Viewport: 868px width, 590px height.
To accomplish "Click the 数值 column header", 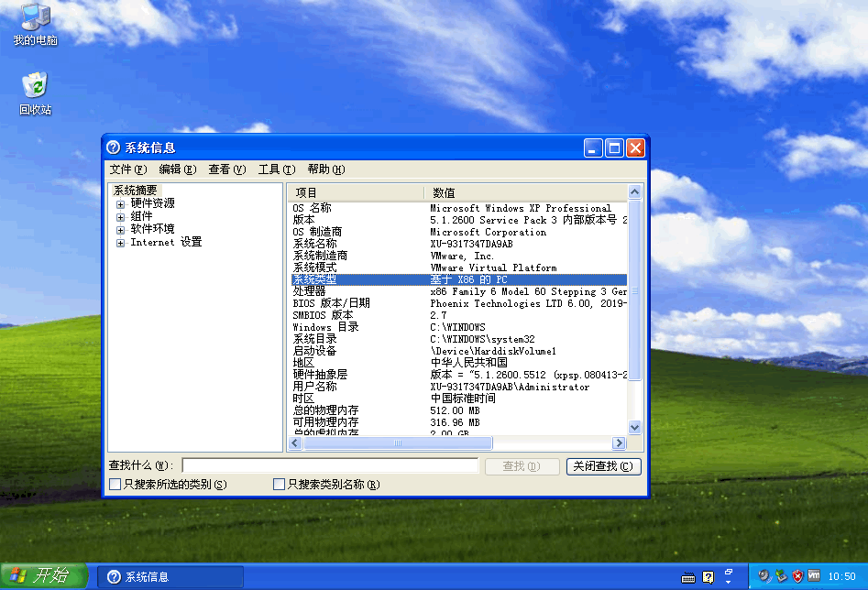I will click(x=526, y=192).
